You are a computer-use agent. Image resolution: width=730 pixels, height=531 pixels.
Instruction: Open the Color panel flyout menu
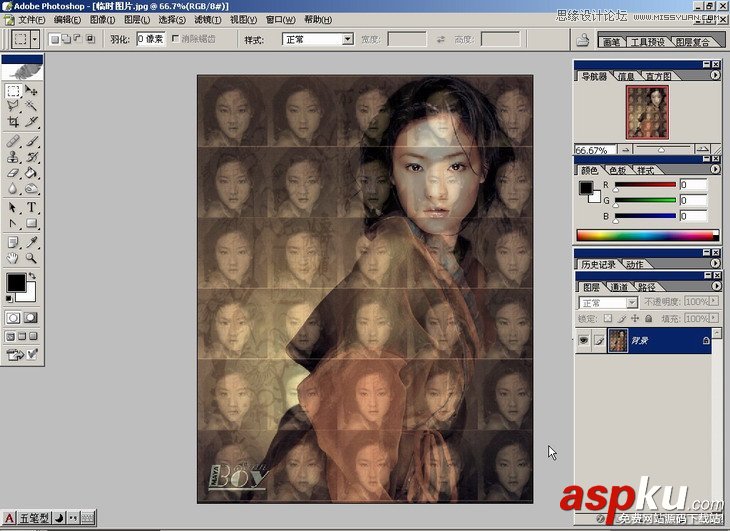pos(716,169)
